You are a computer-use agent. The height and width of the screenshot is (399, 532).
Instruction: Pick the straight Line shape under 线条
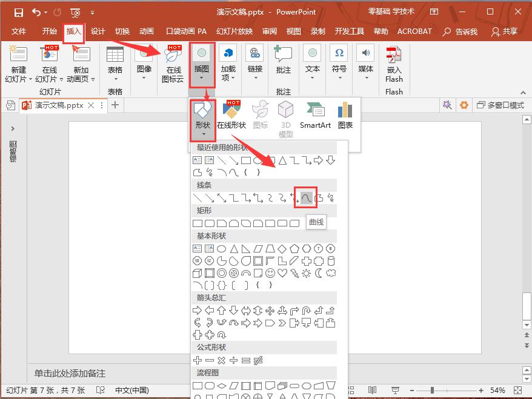pos(198,197)
